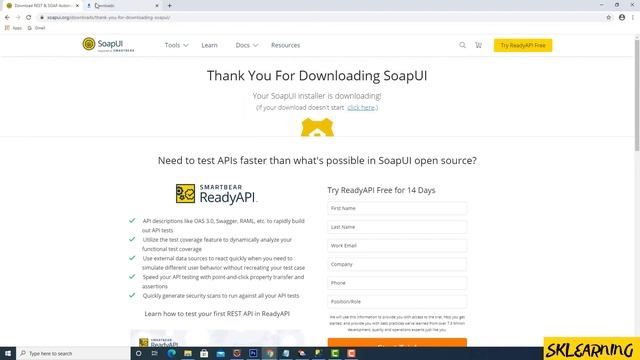Bookmark this page with the star icon
Viewport: 640px width, 360px height.
pyautogui.click(x=609, y=18)
